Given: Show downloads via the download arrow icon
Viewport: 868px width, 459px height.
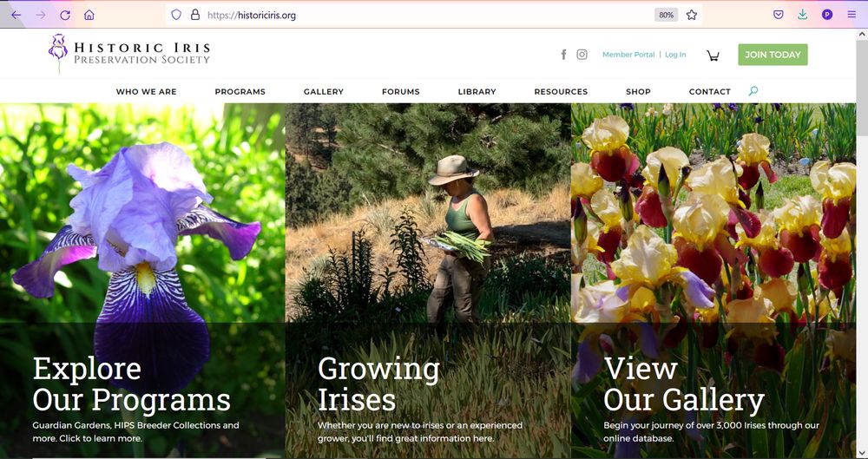Looking at the screenshot, I should [x=803, y=15].
